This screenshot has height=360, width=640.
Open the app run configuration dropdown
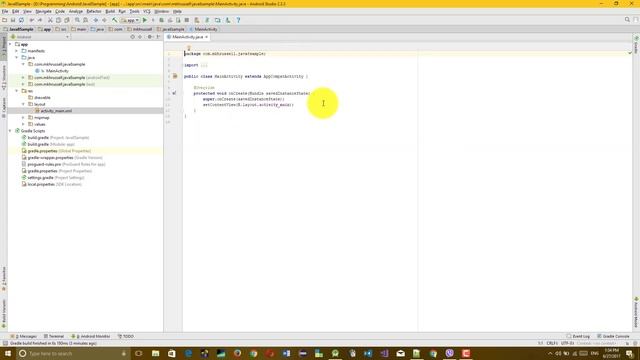[130, 20]
